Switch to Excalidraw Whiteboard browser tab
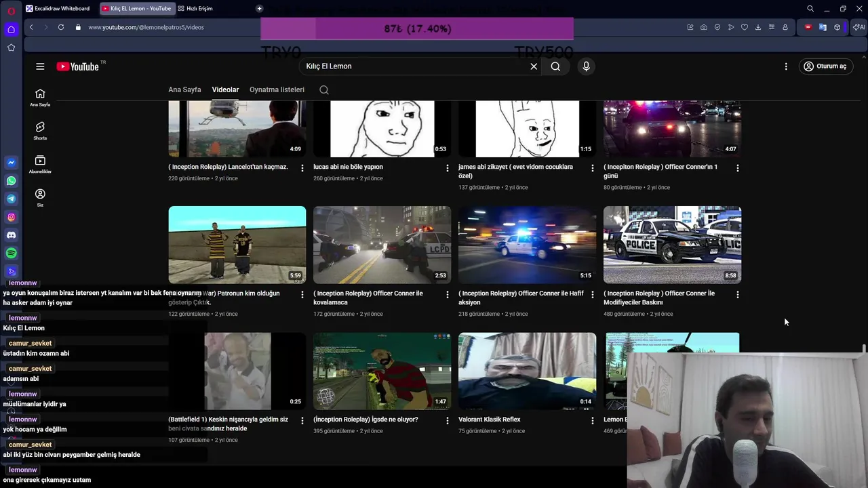Viewport: 868px width, 488px height. point(58,9)
